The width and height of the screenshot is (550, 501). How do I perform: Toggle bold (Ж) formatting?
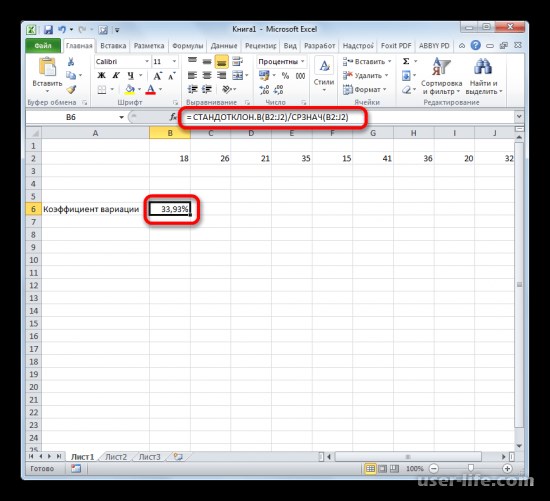pyautogui.click(x=101, y=75)
